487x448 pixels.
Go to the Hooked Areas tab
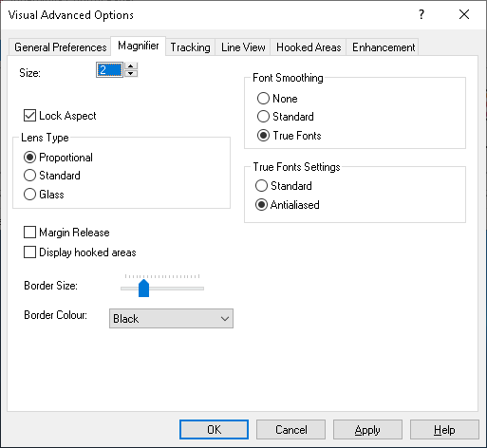point(309,47)
